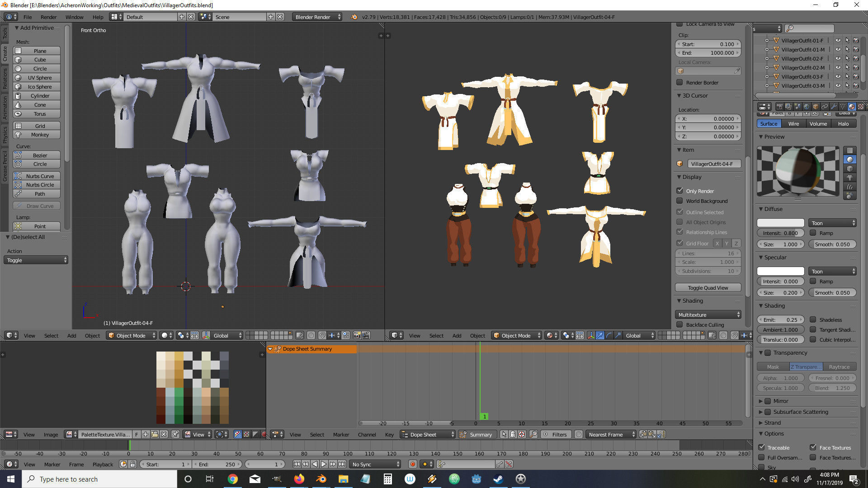
Task: Toggle translate manipulator arrow in right viewport
Action: (600, 335)
